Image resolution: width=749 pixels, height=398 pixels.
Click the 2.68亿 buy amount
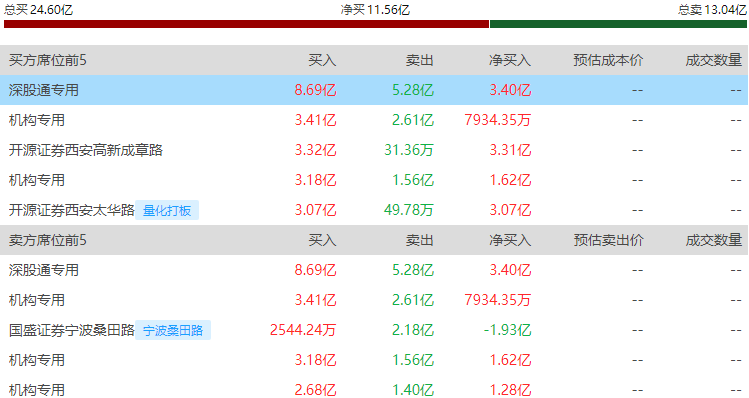pos(315,390)
